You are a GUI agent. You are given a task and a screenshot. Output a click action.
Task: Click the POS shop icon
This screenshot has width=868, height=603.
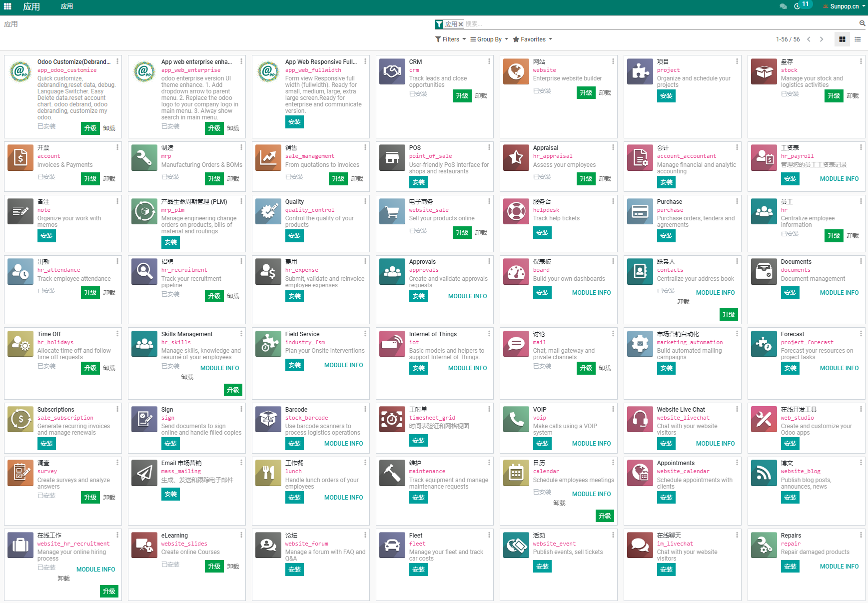click(392, 157)
